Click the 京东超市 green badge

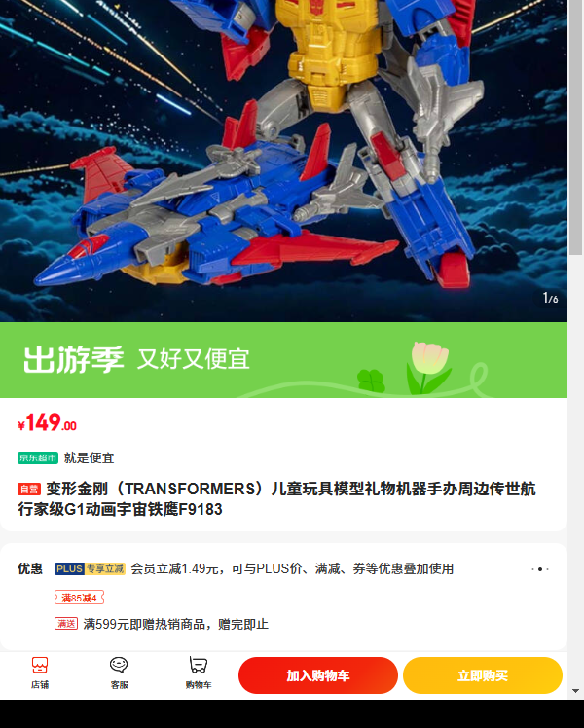tap(38, 457)
